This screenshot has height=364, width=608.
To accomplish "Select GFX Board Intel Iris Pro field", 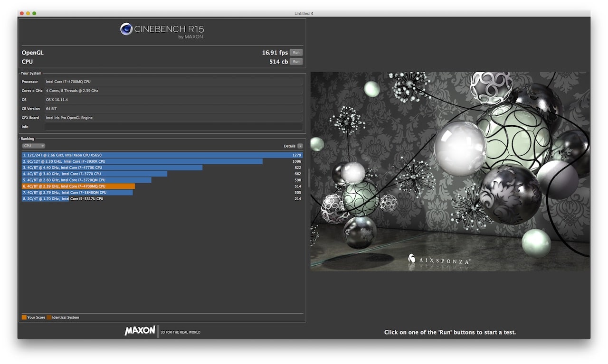I will pyautogui.click(x=173, y=118).
